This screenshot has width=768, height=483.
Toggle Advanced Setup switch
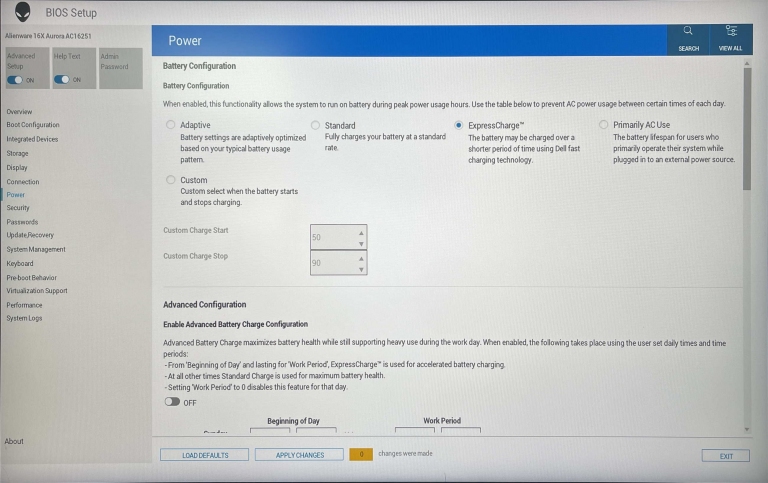20,80
